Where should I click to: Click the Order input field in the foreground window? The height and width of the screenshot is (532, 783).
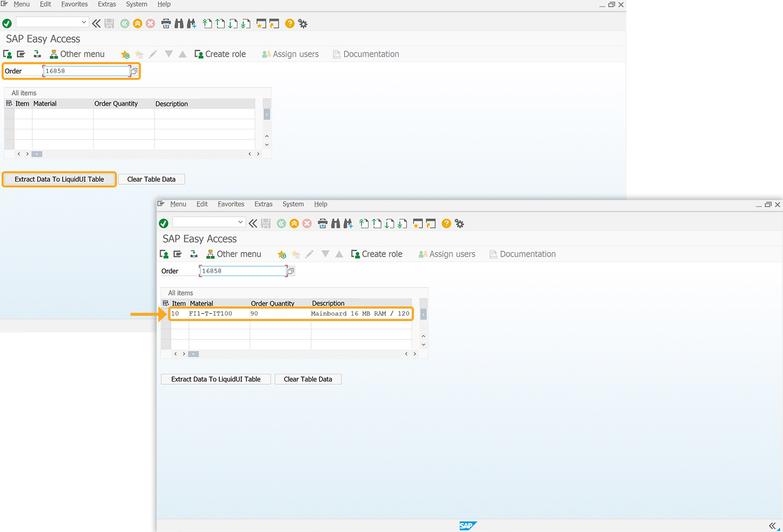click(243, 271)
